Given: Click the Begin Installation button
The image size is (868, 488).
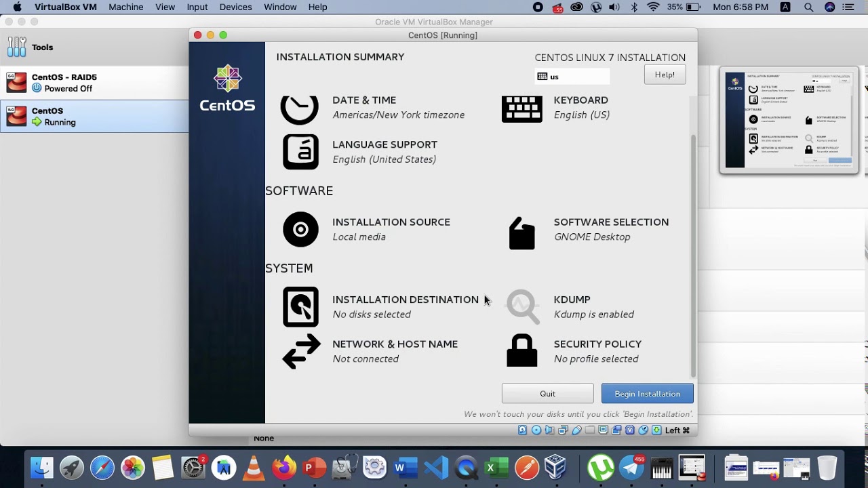Looking at the screenshot, I should tap(647, 394).
